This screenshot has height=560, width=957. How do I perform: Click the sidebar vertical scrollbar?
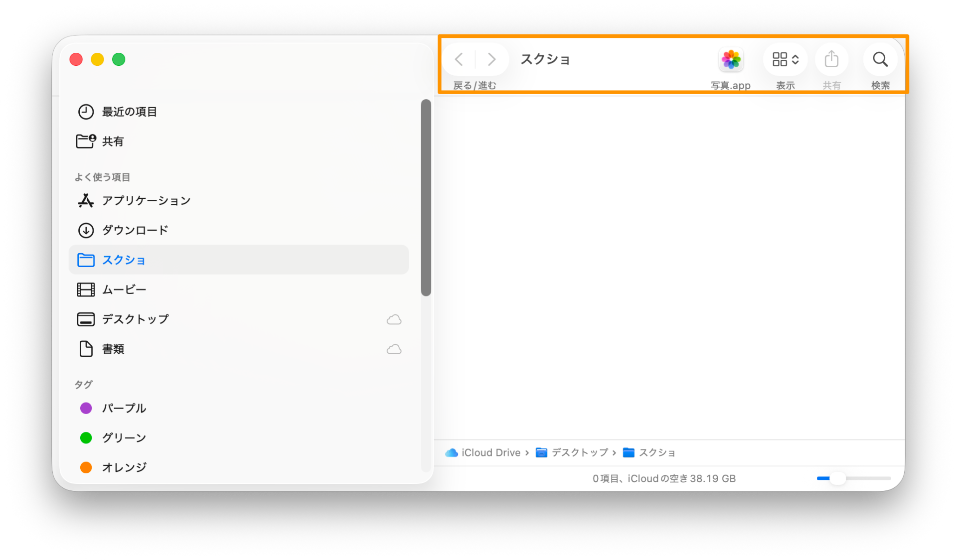coord(426,197)
